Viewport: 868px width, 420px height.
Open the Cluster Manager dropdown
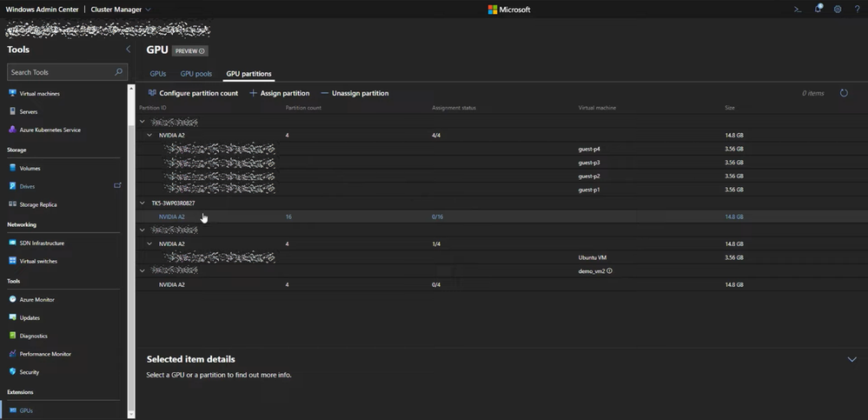click(121, 10)
